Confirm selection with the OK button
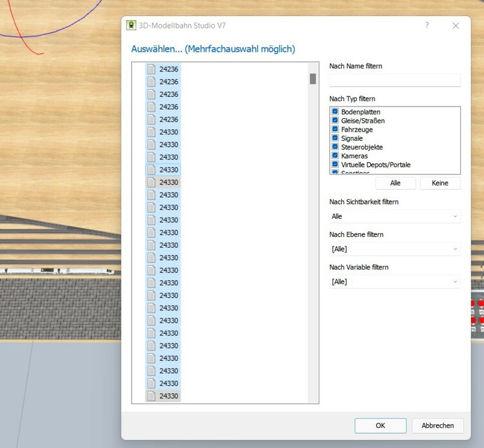Viewport: 484px width, 448px height. [380, 425]
